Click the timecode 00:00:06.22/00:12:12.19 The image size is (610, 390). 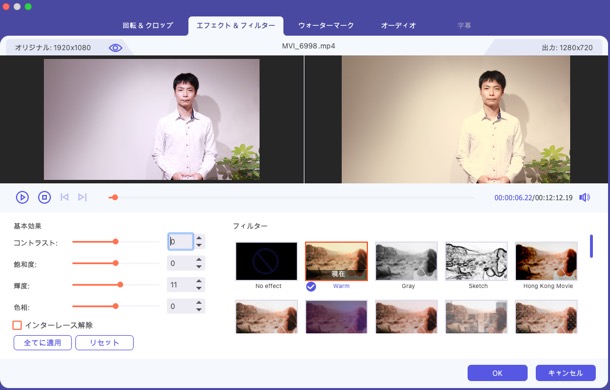tap(533, 198)
